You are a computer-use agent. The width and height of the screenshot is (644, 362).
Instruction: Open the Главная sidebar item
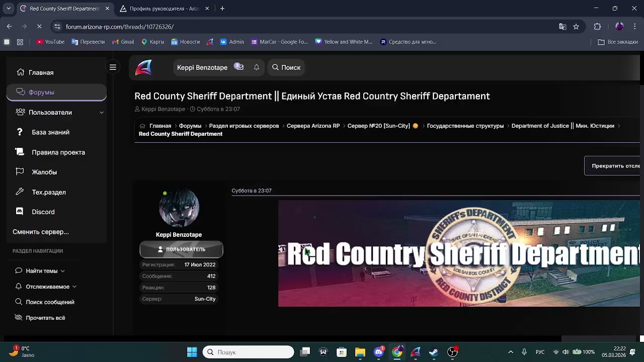(56, 72)
